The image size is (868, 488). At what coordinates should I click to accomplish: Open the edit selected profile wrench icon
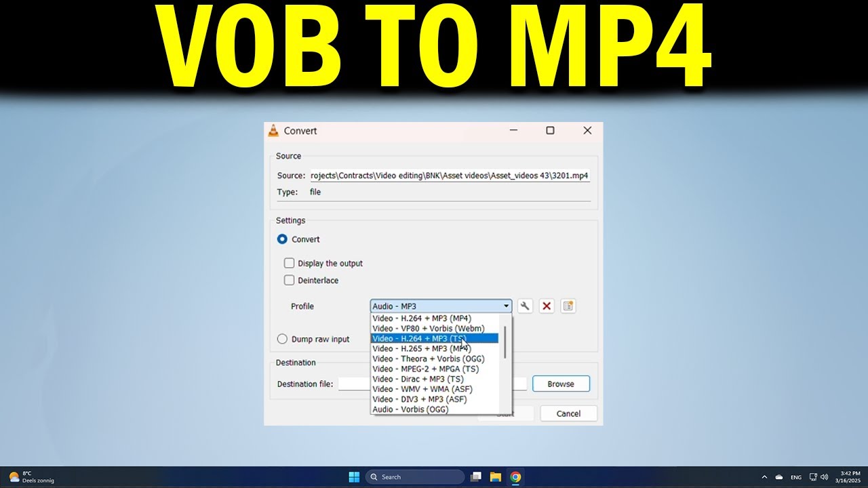525,306
